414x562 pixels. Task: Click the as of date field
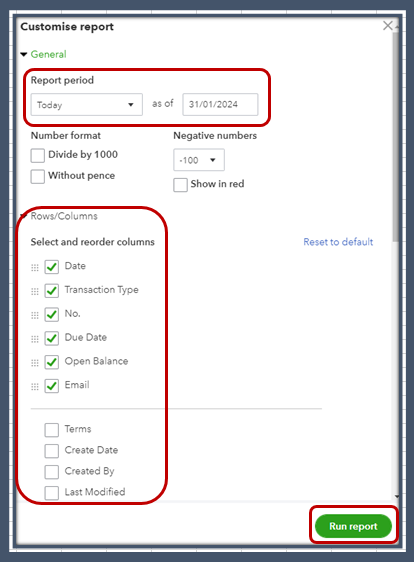click(220, 104)
